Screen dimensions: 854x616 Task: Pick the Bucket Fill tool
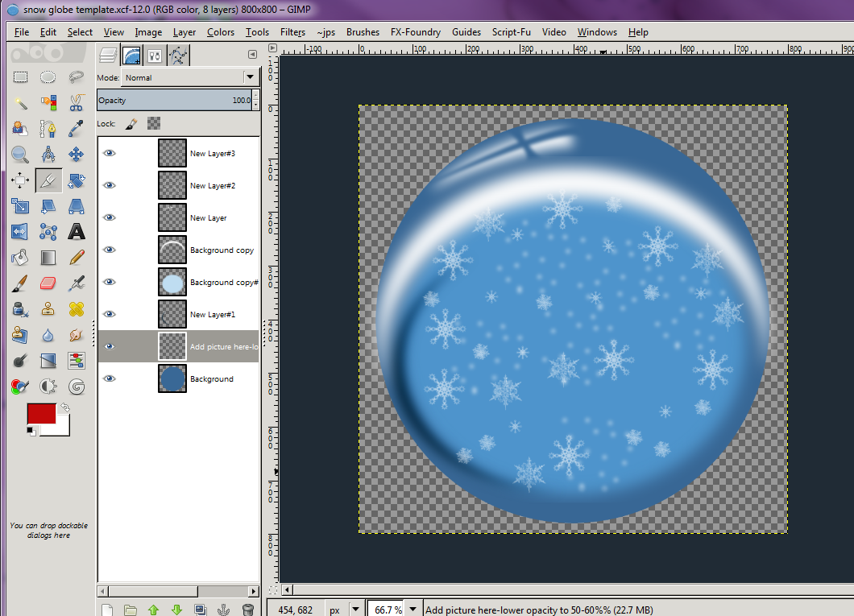pyautogui.click(x=20, y=258)
